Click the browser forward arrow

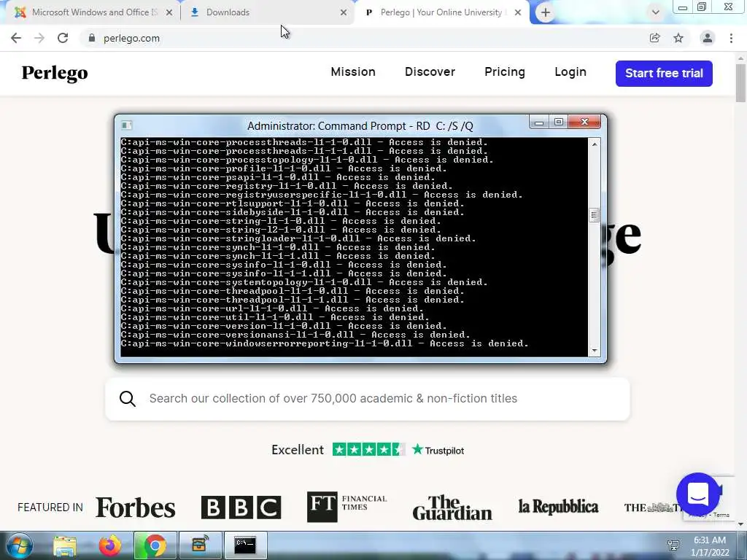coord(39,38)
